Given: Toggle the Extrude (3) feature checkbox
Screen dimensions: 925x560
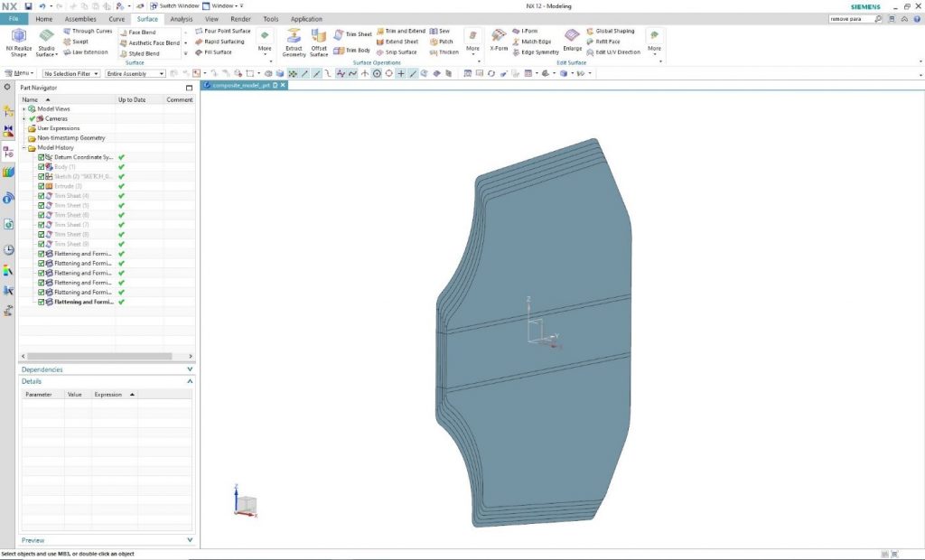Looking at the screenshot, I should [42, 186].
